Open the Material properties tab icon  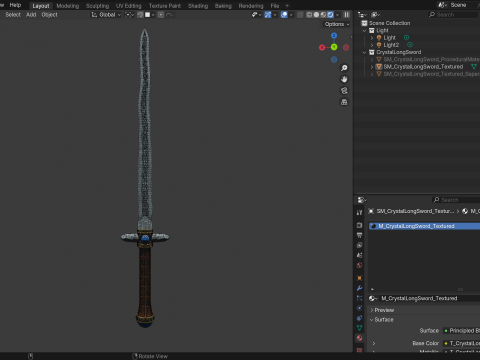click(x=359, y=338)
